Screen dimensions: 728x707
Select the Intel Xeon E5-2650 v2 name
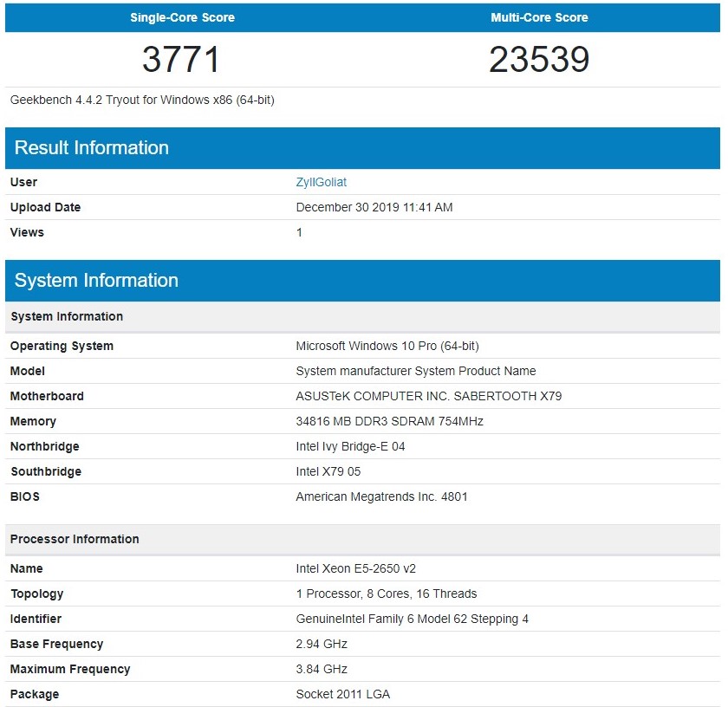[x=355, y=568]
